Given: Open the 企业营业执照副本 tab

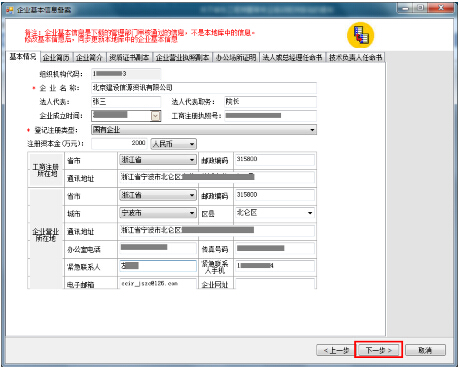Looking at the screenshot, I should [182, 57].
